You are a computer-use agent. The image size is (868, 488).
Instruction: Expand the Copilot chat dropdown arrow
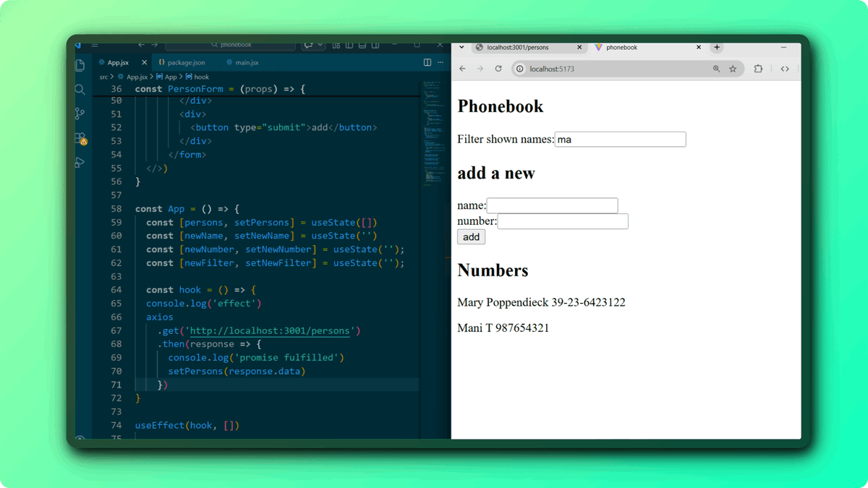coord(320,45)
